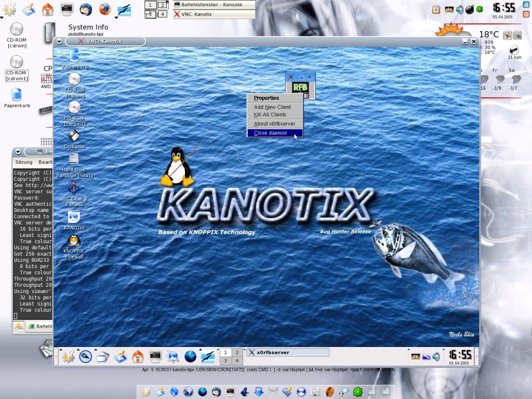Image resolution: width=532 pixels, height=399 pixels.
Task: Open the Hard Disk Partition [hda1] icon
Action: coord(74,159)
